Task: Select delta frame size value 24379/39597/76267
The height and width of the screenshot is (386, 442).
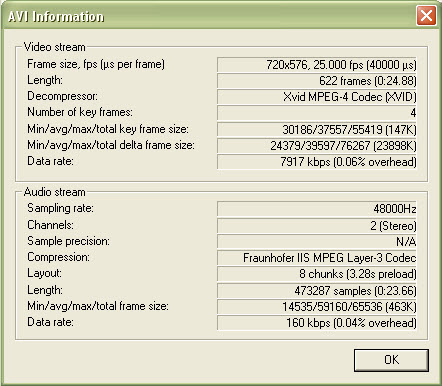Action: 317,146
